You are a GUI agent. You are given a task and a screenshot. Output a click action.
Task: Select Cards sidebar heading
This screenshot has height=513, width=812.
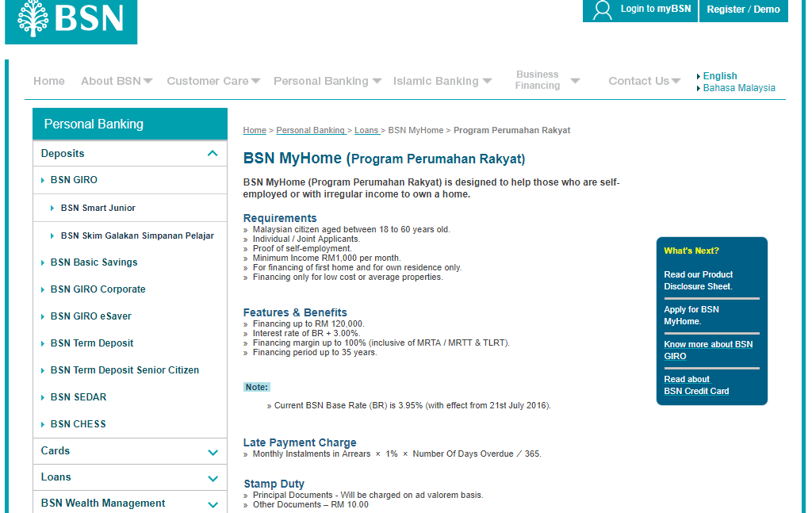click(56, 451)
